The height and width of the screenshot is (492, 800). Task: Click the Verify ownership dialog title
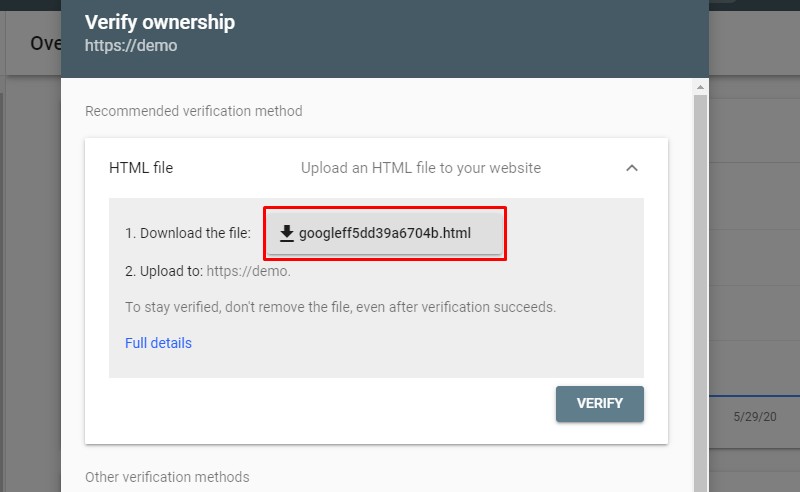tap(160, 22)
